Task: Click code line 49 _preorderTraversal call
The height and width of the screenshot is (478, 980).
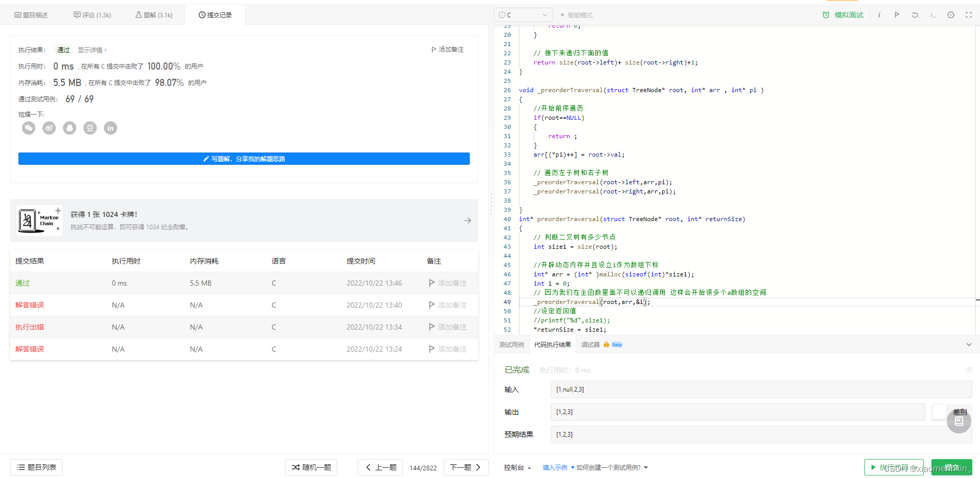Action: [x=592, y=302]
